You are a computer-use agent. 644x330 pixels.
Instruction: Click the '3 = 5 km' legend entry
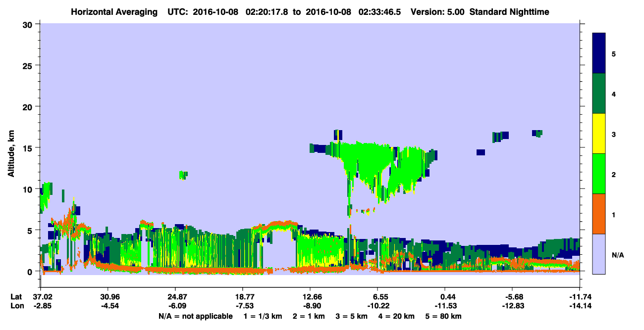(352, 316)
